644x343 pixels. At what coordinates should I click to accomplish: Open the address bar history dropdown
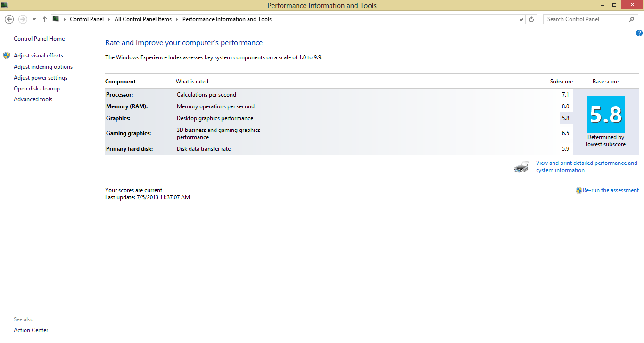coord(521,20)
